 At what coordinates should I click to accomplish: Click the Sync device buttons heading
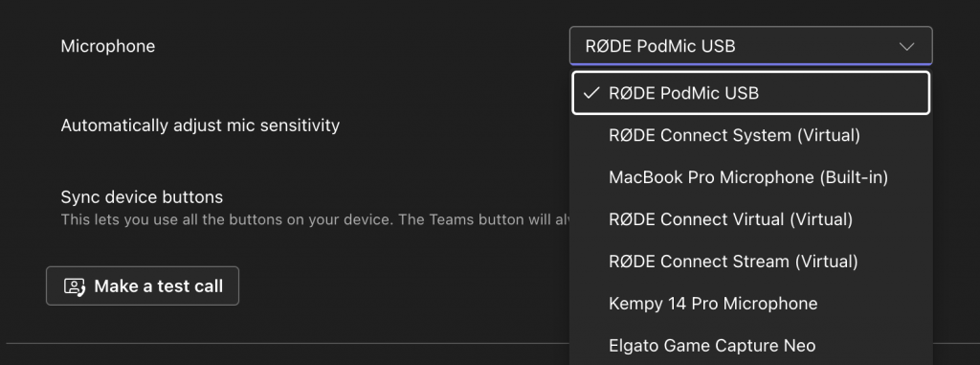coord(142,197)
